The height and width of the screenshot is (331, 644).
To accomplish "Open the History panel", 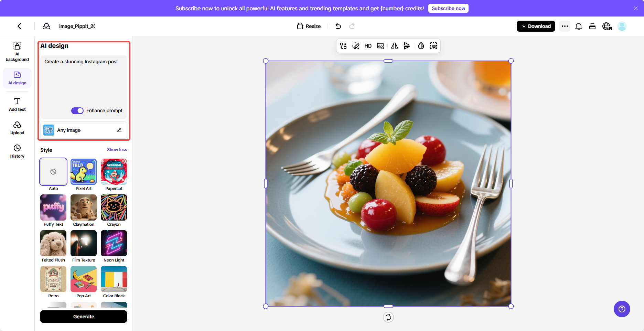I will point(17,151).
